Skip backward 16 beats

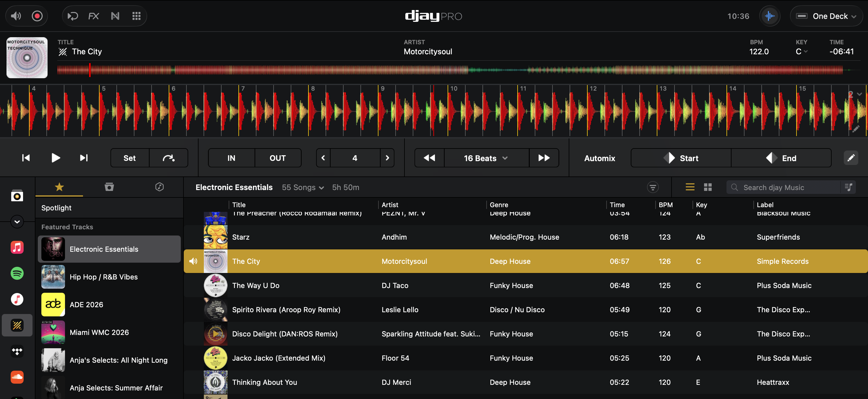[x=429, y=158]
